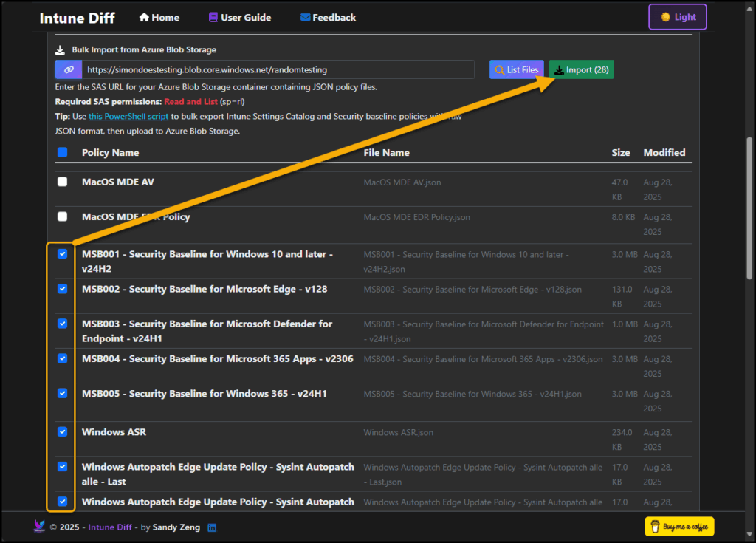Click the MSB004 Microsoft 365 Apps policy name
This screenshot has height=543, width=756.
click(218, 358)
